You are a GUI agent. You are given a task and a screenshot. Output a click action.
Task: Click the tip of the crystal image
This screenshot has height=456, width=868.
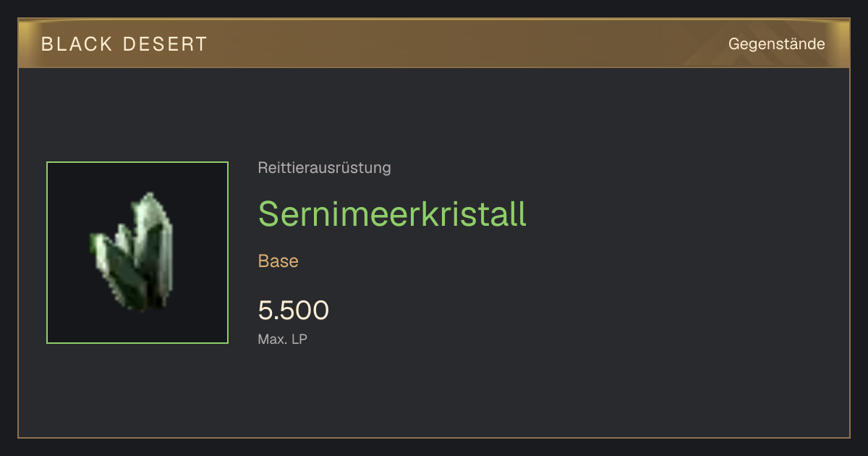click(x=150, y=195)
